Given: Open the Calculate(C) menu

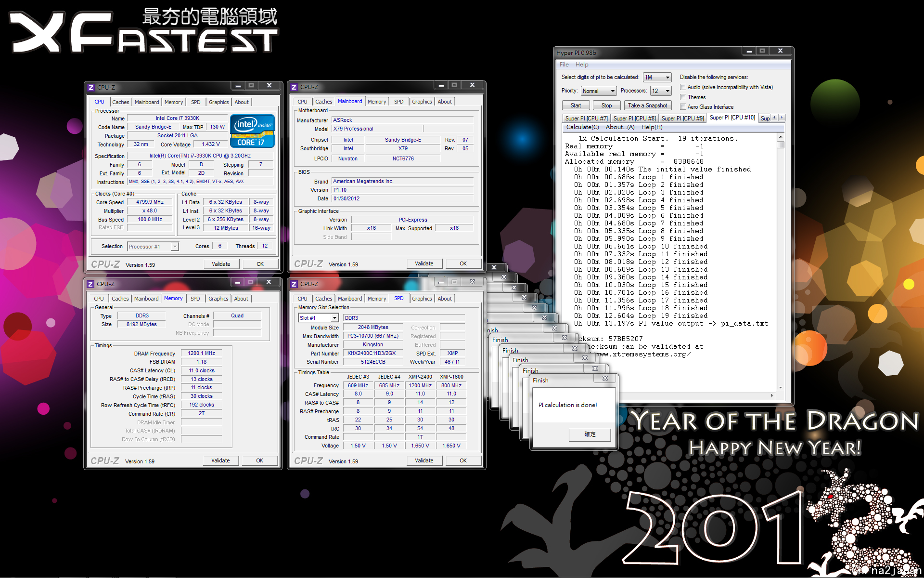Looking at the screenshot, I should (x=582, y=127).
